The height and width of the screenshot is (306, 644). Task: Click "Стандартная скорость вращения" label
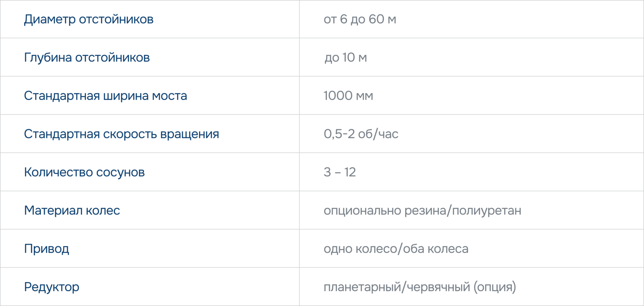click(122, 134)
